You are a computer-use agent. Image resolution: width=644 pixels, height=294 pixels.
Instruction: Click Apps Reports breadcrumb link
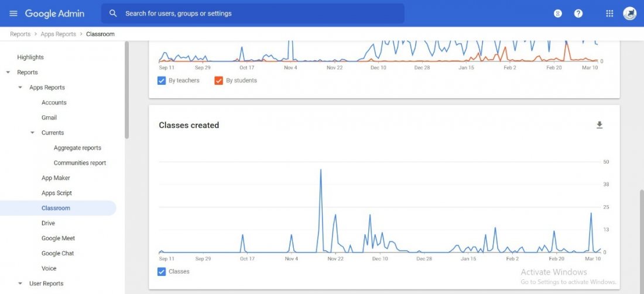(58, 34)
